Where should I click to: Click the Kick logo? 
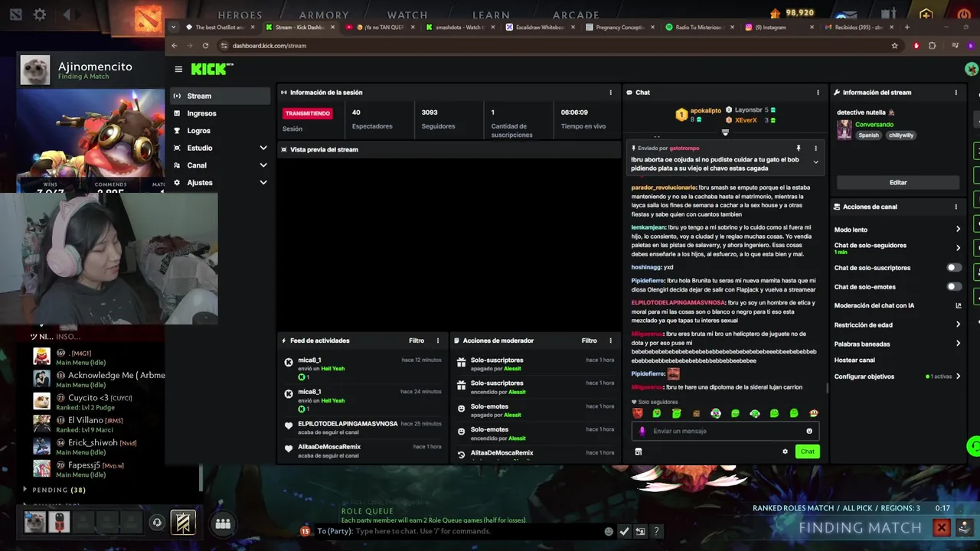(x=211, y=69)
